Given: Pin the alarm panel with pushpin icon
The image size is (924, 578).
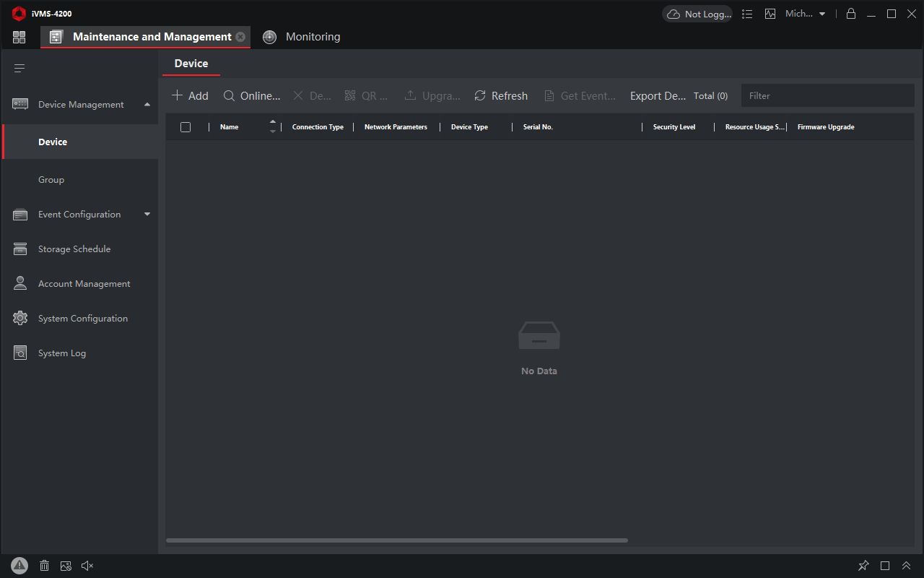Looking at the screenshot, I should 863,566.
